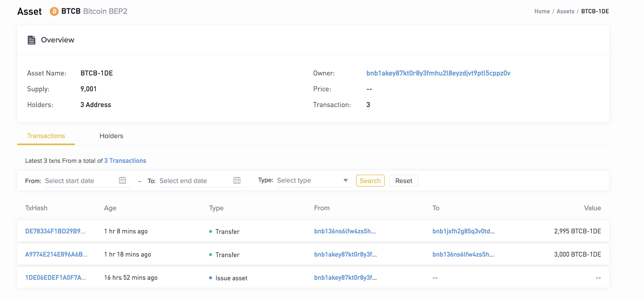The image size is (644, 299).
Task: Click the Value column header
Action: click(592, 208)
